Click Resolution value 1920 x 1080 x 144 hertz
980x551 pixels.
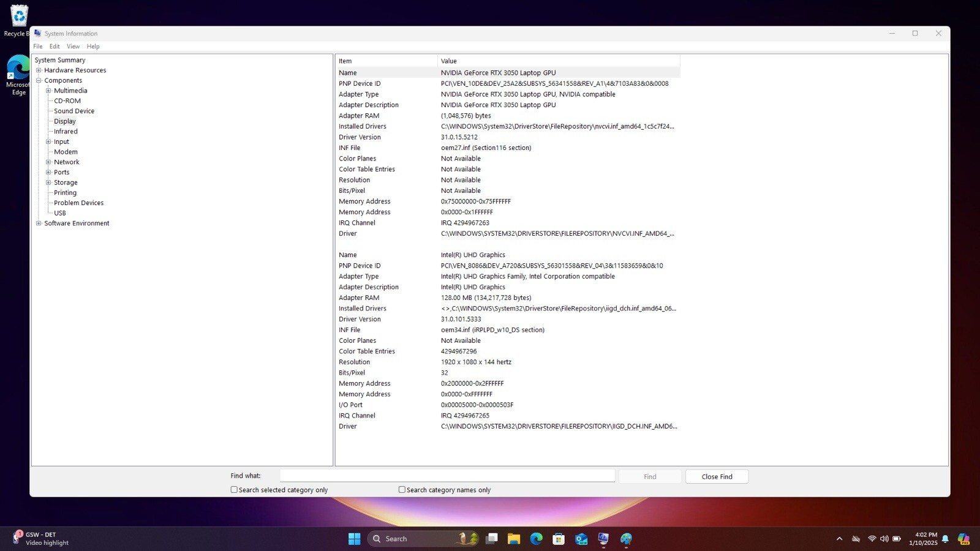tap(476, 362)
